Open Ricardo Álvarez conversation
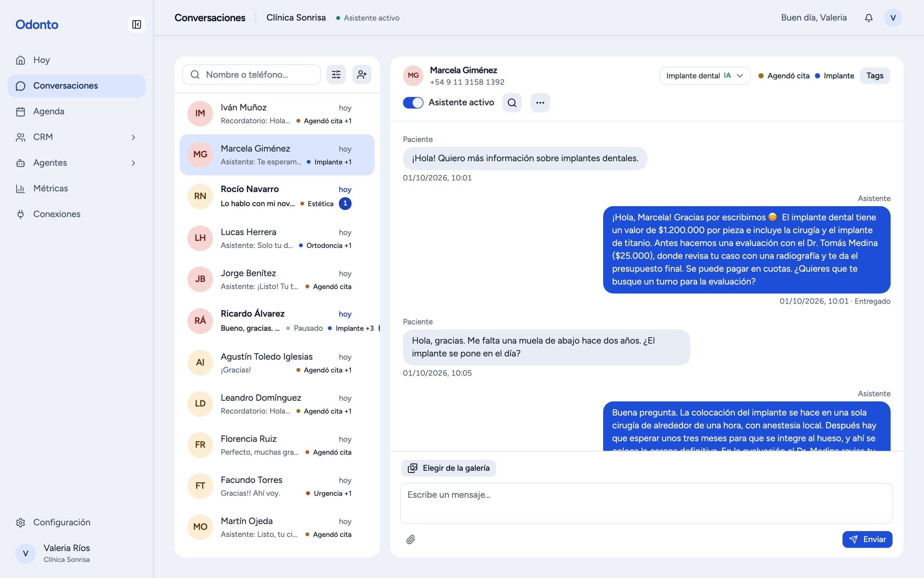 277,321
